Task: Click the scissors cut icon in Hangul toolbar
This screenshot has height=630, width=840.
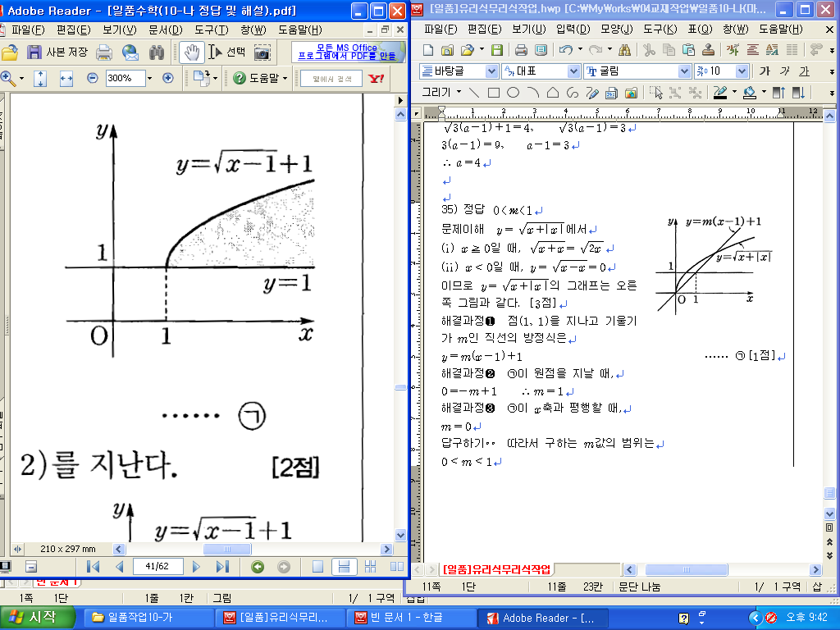Action: coord(648,50)
